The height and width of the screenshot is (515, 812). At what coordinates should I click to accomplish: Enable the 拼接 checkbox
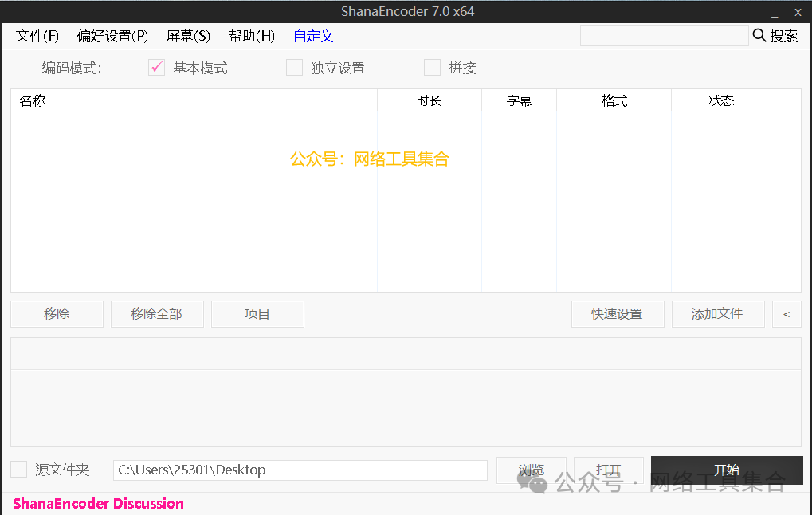coord(432,67)
